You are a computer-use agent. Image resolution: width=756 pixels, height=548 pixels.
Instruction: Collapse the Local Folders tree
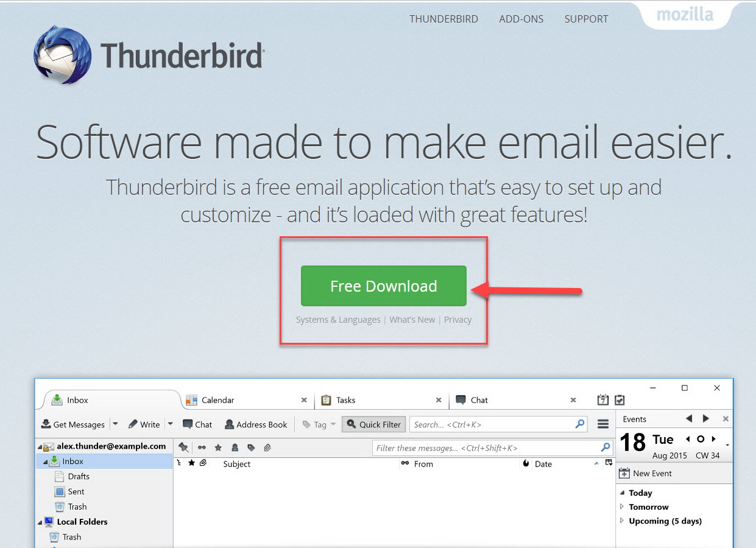coord(39,522)
